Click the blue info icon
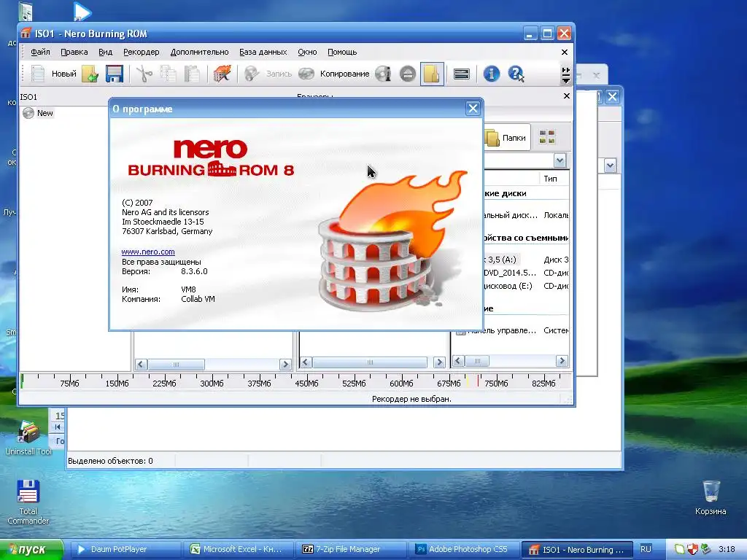 point(491,74)
